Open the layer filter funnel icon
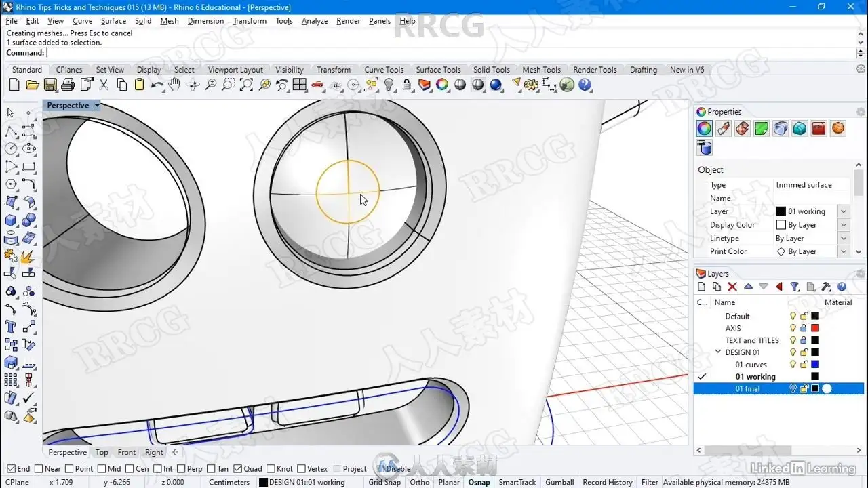Screen dimensions: 868x488 tap(795, 287)
